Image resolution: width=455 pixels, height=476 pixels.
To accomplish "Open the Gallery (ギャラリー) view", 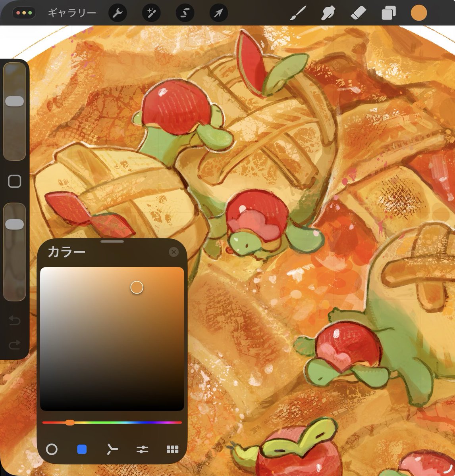I will click(x=72, y=13).
